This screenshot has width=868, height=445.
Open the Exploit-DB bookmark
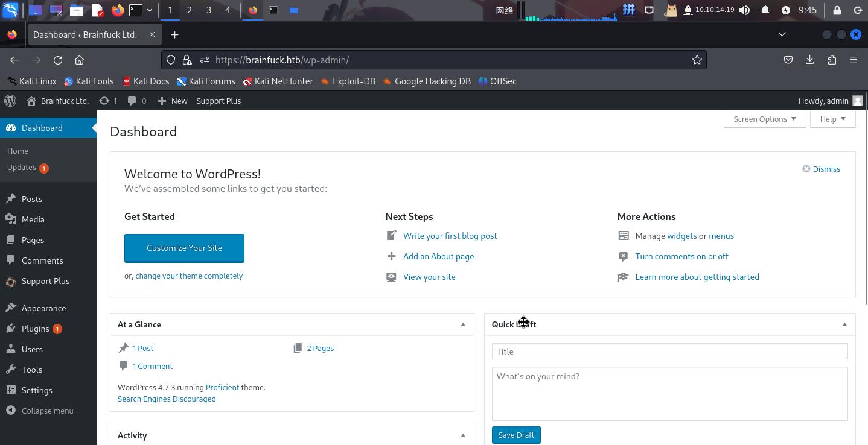pyautogui.click(x=348, y=81)
